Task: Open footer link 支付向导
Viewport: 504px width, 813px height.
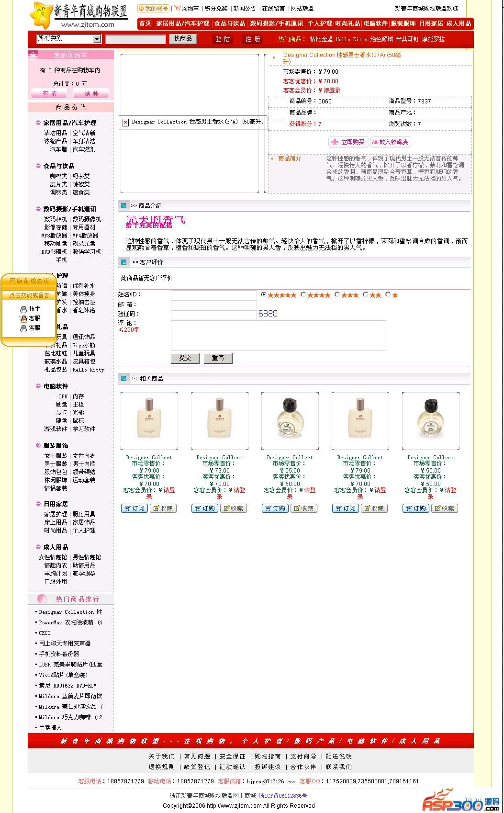Action: click(x=303, y=757)
